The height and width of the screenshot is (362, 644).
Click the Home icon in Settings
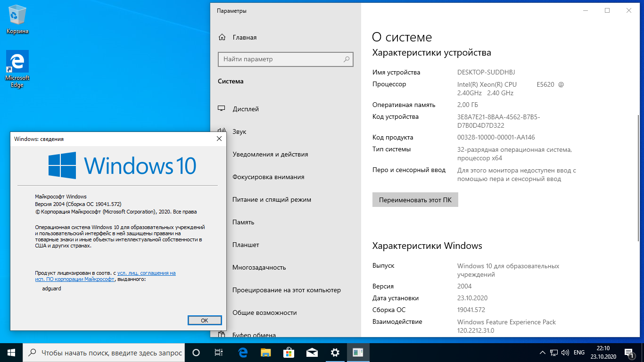pyautogui.click(x=222, y=38)
